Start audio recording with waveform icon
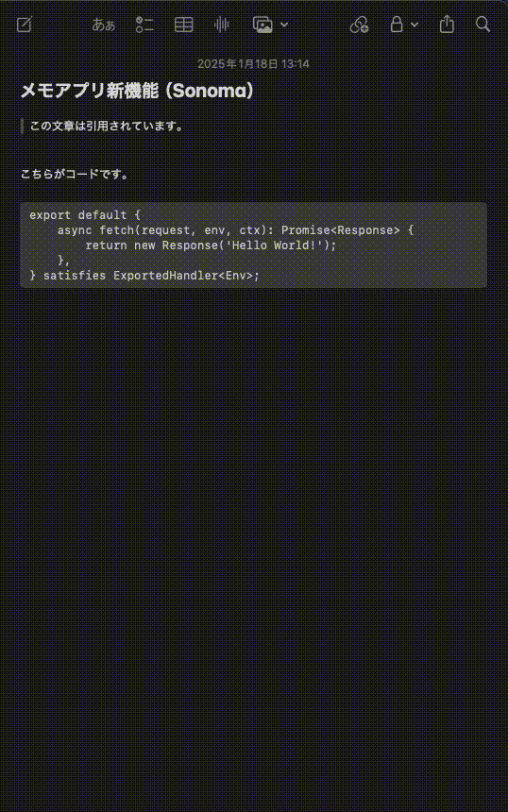Screen dimensions: 508x812 click(x=222, y=25)
